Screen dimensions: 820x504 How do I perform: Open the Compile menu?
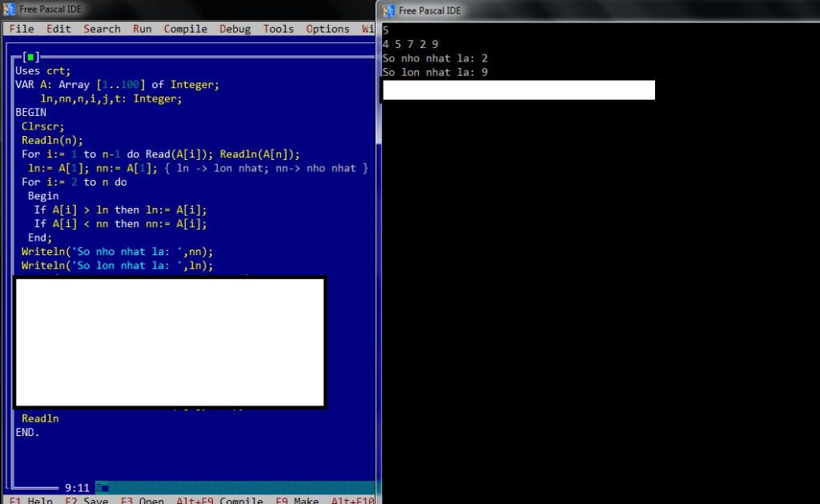[186, 29]
